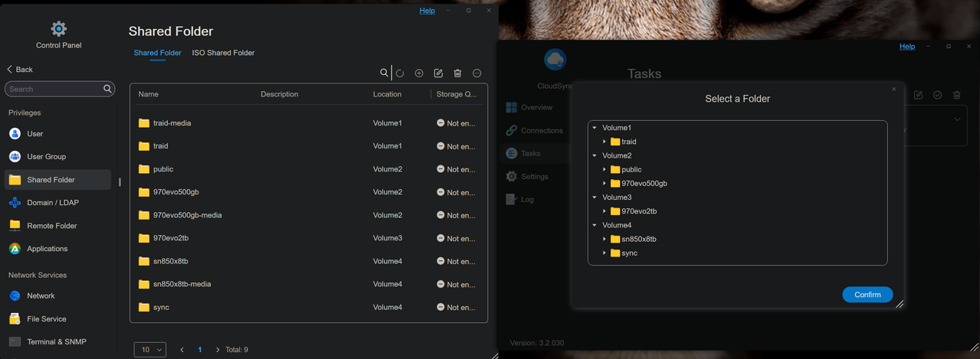Collapse the Volume2 tree node

(595, 155)
